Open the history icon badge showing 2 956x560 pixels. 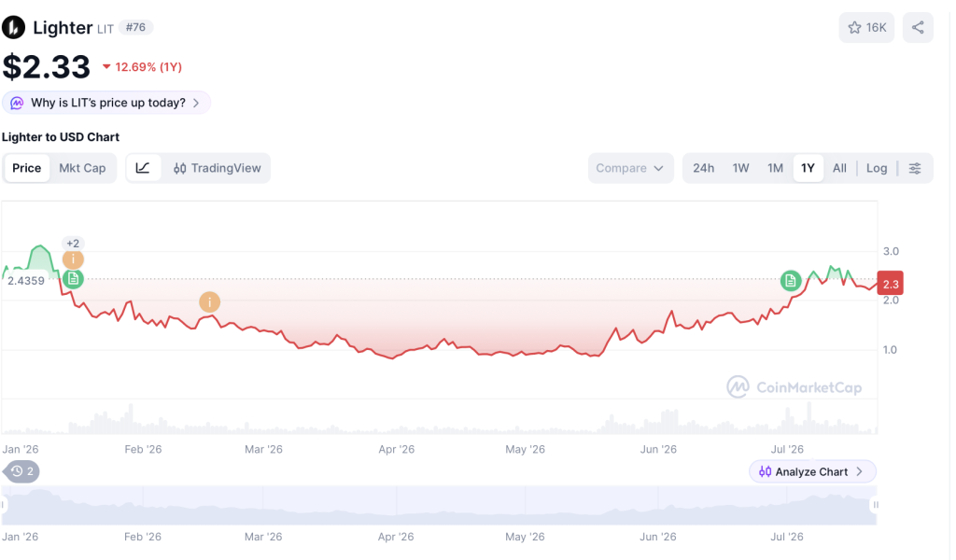pos(21,471)
